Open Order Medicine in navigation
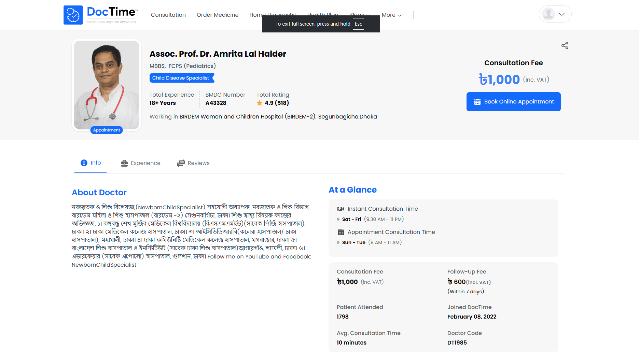Image resolution: width=639 pixels, height=364 pixels. (218, 15)
